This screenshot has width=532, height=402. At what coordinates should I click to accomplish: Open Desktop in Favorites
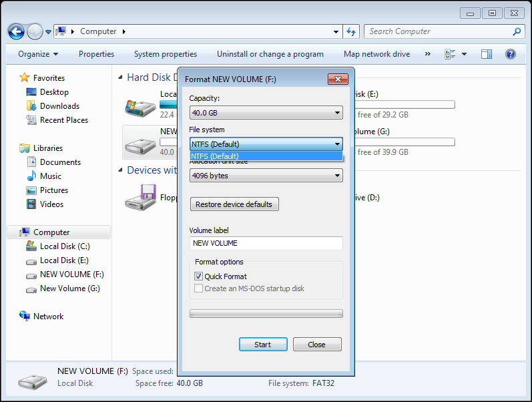54,92
